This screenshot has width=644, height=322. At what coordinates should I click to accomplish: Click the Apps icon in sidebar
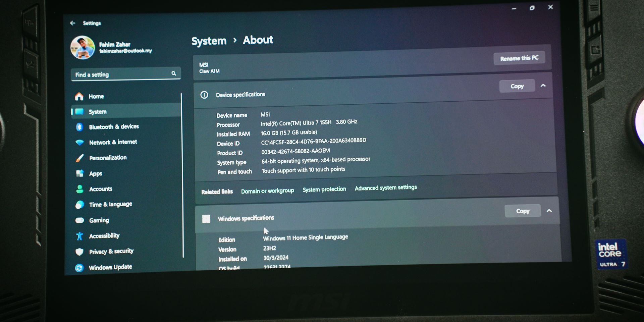pyautogui.click(x=80, y=173)
